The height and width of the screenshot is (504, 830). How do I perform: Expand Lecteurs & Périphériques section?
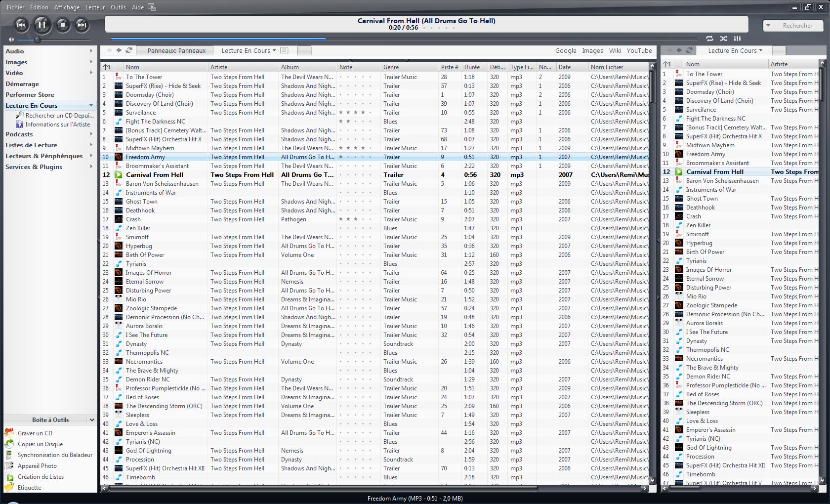coord(91,156)
